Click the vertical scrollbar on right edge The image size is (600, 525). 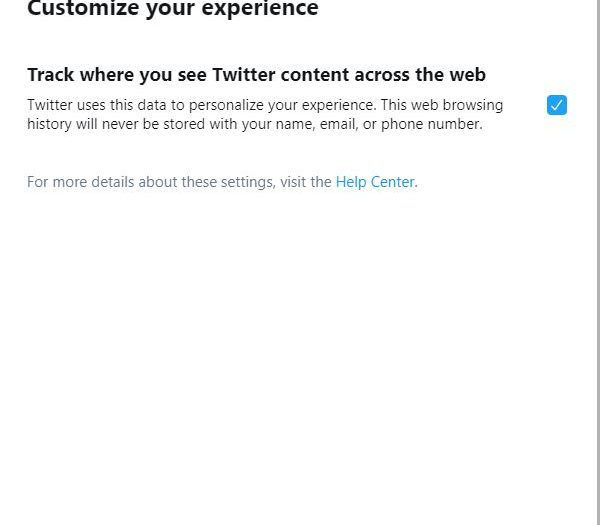(x=598, y=262)
